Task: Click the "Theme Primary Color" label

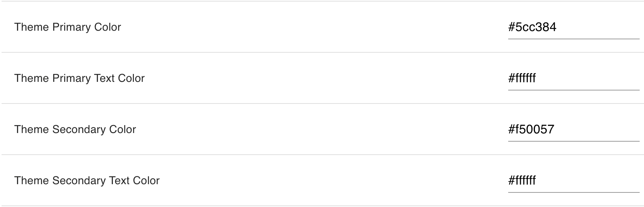Action: [x=68, y=27]
